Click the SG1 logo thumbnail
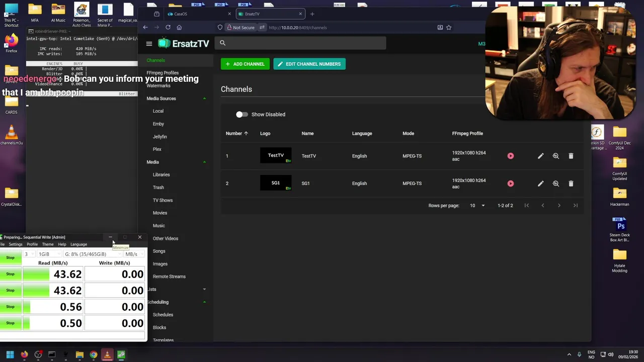The height and width of the screenshot is (362, 644). [276, 183]
